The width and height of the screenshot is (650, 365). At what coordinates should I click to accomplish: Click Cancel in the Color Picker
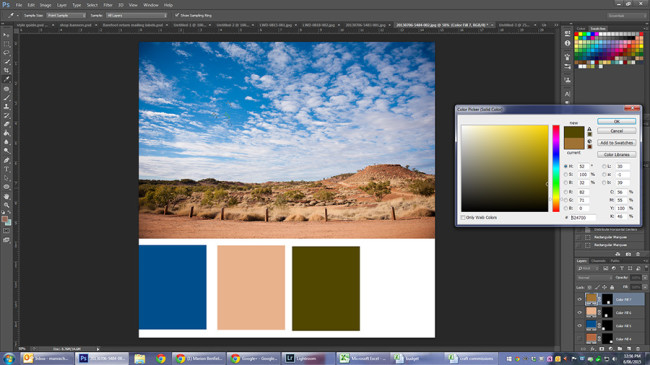click(x=616, y=131)
